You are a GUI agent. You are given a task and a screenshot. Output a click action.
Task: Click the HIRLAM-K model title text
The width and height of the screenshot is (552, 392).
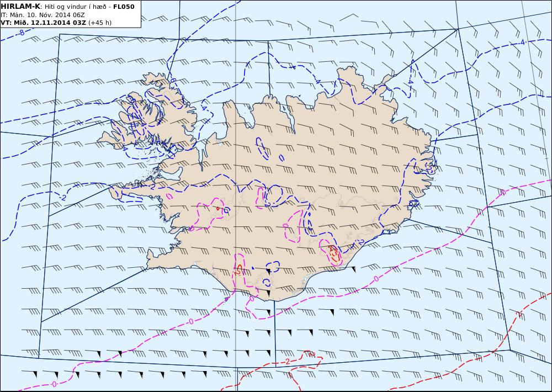20,7
